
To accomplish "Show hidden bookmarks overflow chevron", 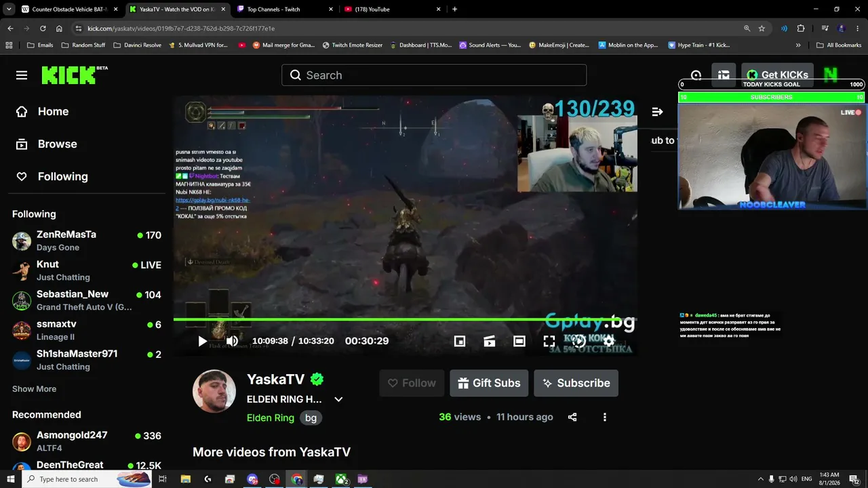I will click(x=798, y=45).
